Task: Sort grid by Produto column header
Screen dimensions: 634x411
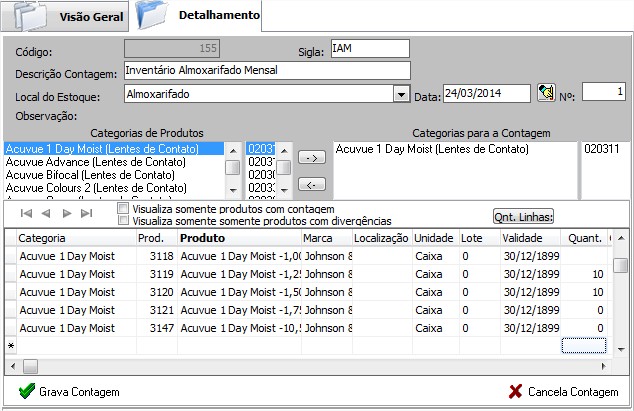Action: tap(238, 239)
